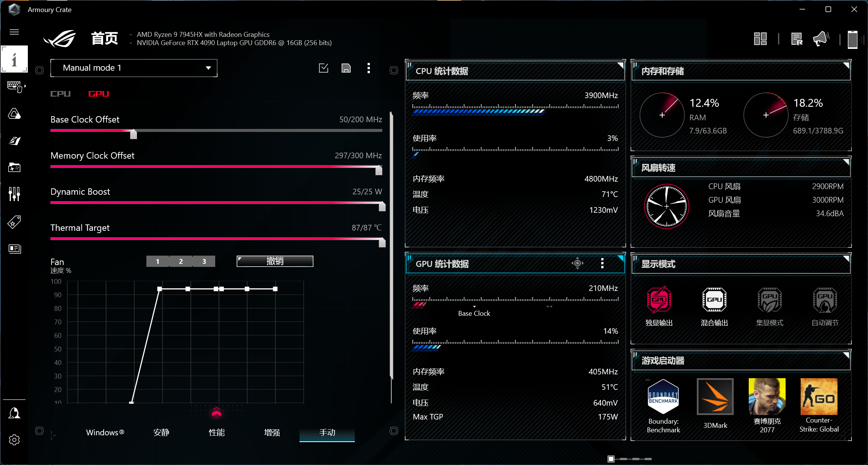Click the first dashboard page indicator

[x=611, y=459]
